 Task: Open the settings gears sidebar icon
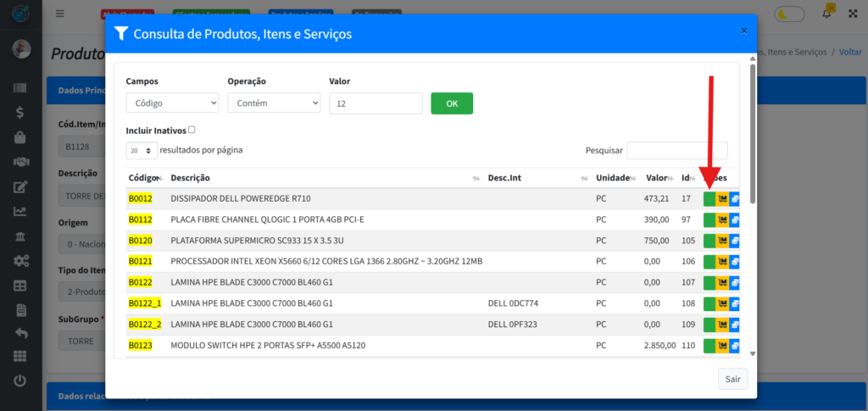click(21, 260)
